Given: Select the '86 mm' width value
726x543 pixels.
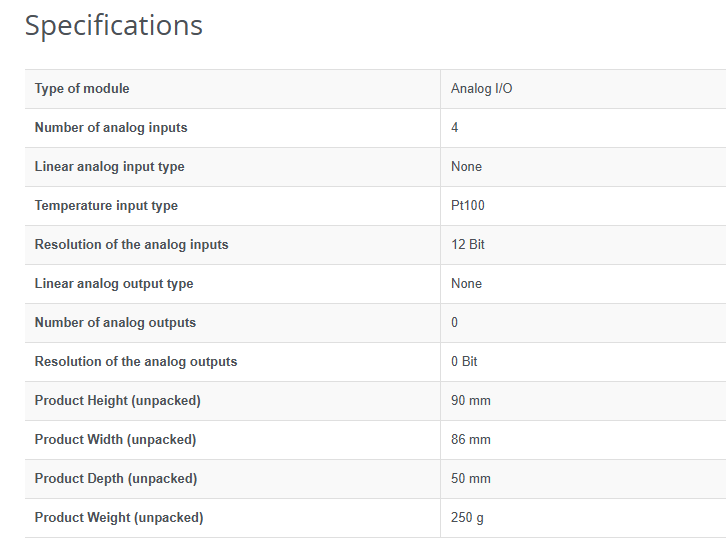Looking at the screenshot, I should 471,440.
